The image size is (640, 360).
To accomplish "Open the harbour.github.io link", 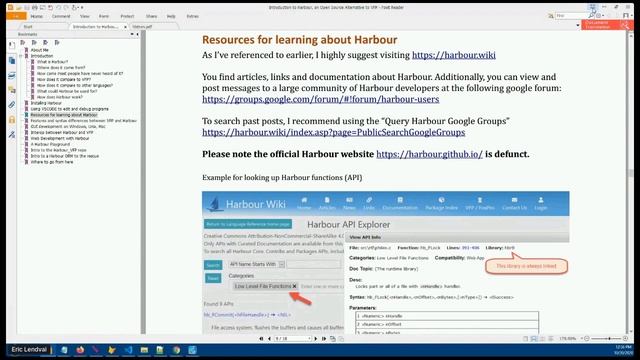I will (429, 154).
